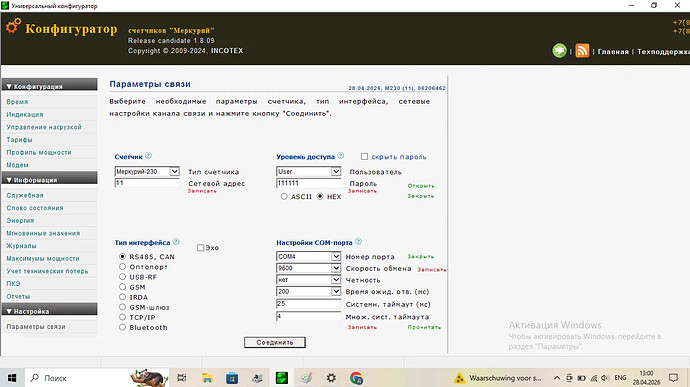
Task: Click the green chat bubble icon in header
Action: coord(559,51)
